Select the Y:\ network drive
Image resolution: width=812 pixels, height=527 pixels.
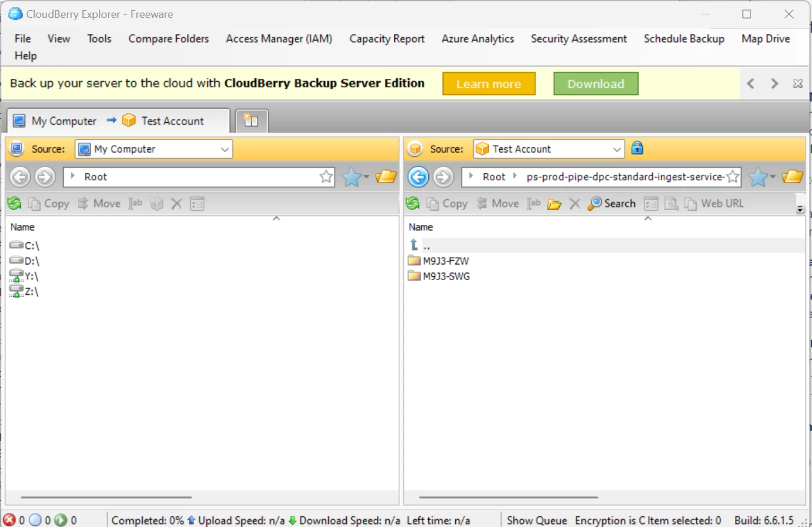[24, 276]
